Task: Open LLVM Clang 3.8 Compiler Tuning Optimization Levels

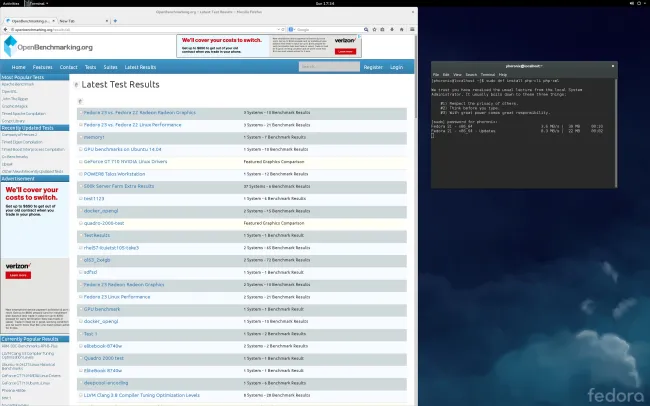Action: click(x=142, y=395)
